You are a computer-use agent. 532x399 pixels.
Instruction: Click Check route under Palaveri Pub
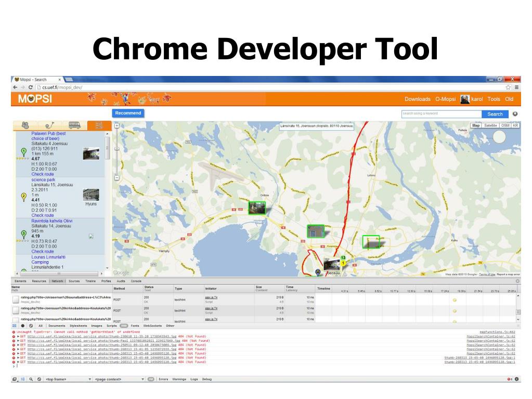(x=43, y=174)
